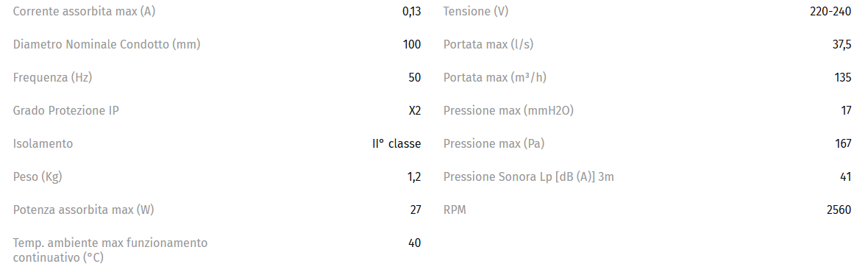Select the X2 protection value

[x=415, y=110]
